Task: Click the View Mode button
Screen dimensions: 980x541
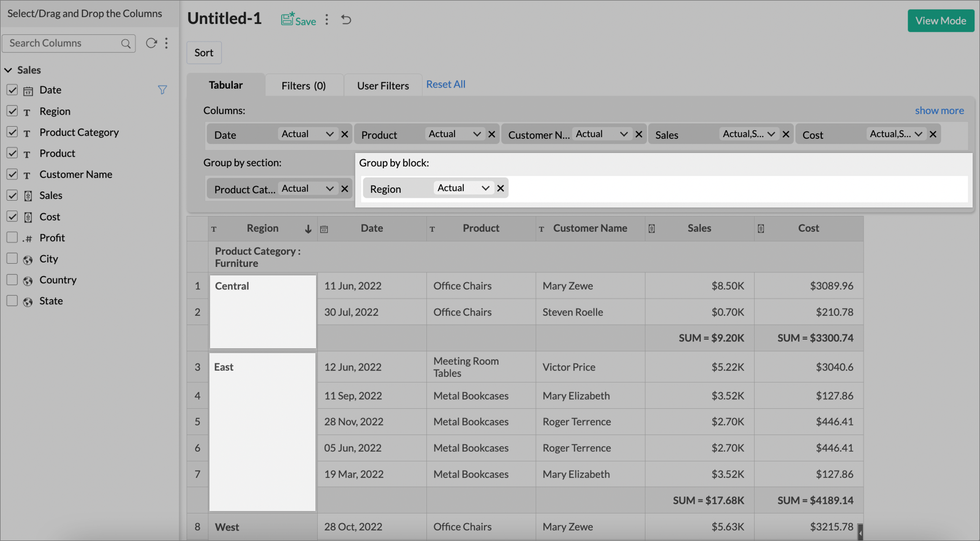Action: [x=940, y=21]
